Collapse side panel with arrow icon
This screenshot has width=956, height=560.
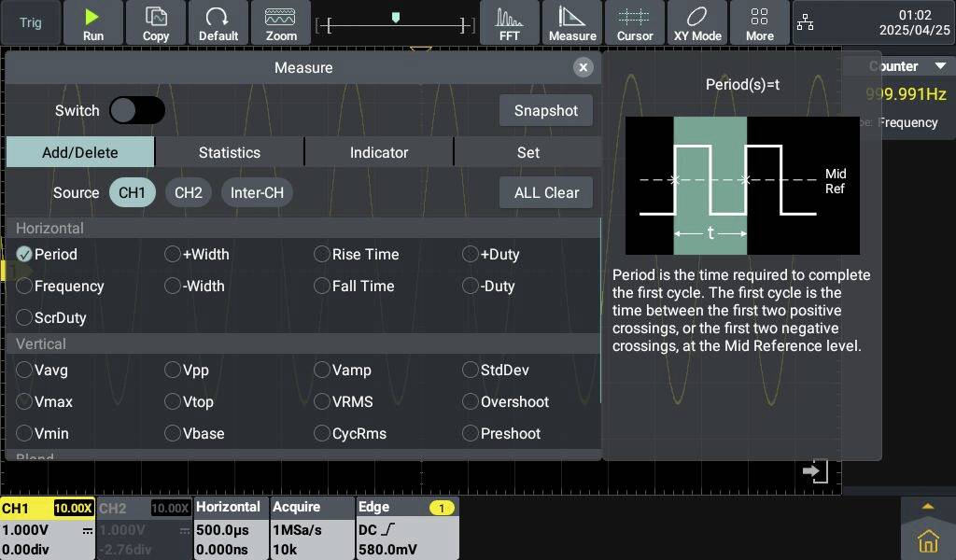(815, 471)
